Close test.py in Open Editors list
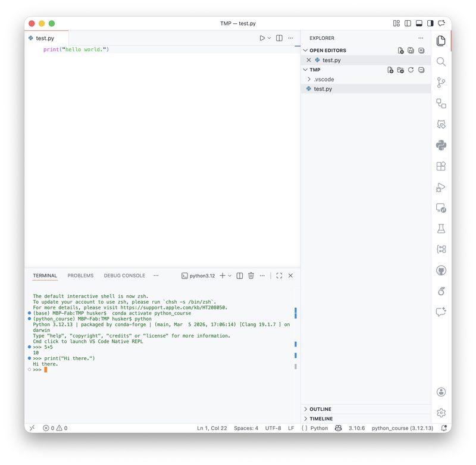Image resolution: width=476 pixels, height=465 pixels. click(x=309, y=60)
